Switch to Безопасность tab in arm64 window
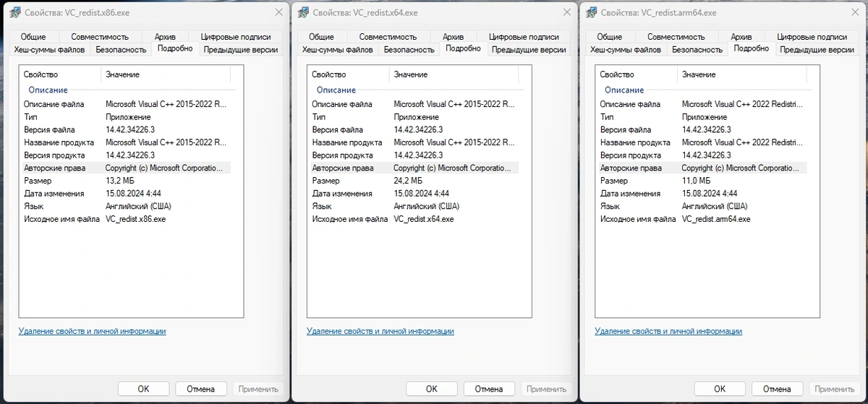Image resolution: width=868 pixels, height=404 pixels. coord(697,49)
